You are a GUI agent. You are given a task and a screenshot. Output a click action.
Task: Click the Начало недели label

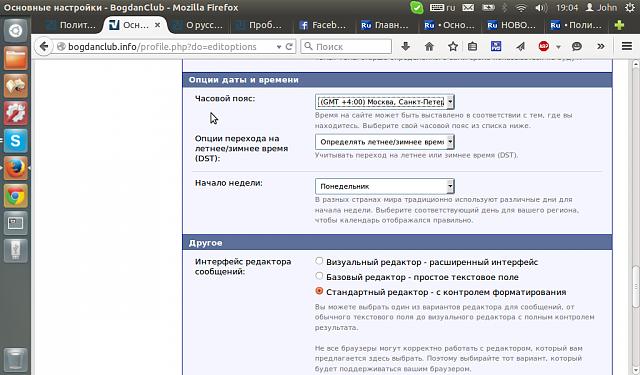(229, 183)
